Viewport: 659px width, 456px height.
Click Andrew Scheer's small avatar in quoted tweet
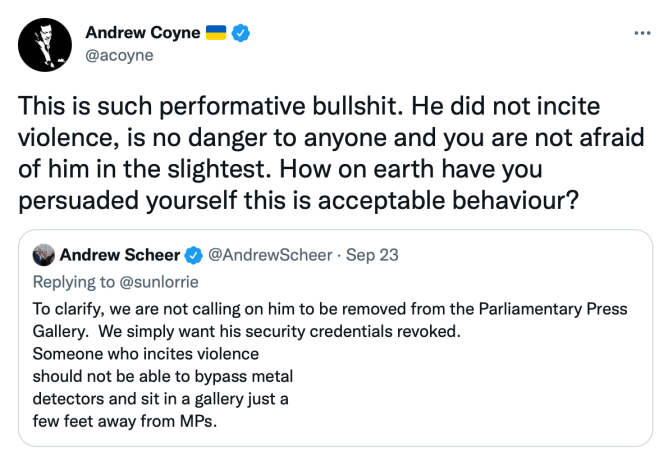(x=42, y=255)
